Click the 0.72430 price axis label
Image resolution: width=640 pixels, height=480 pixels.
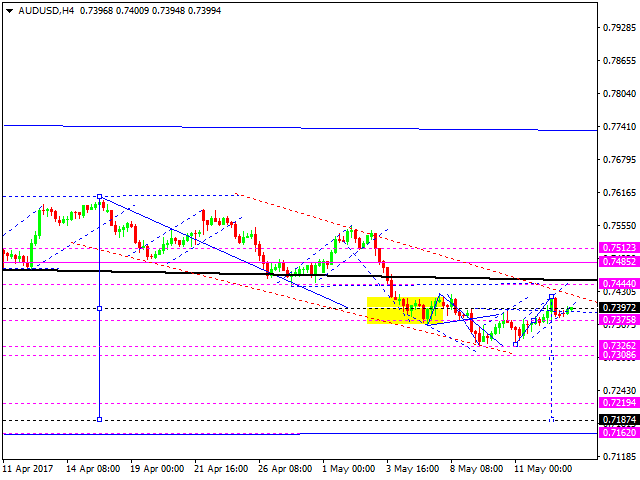619,391
